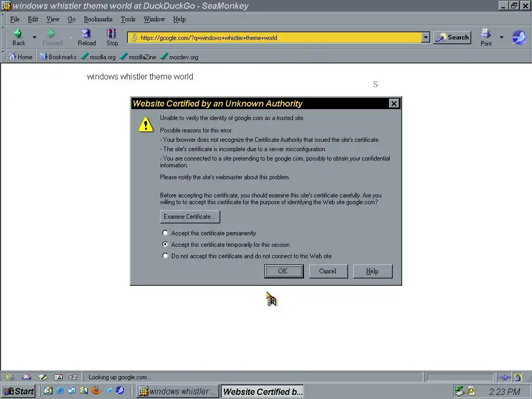Click the Examine Certificate button

[x=190, y=217]
